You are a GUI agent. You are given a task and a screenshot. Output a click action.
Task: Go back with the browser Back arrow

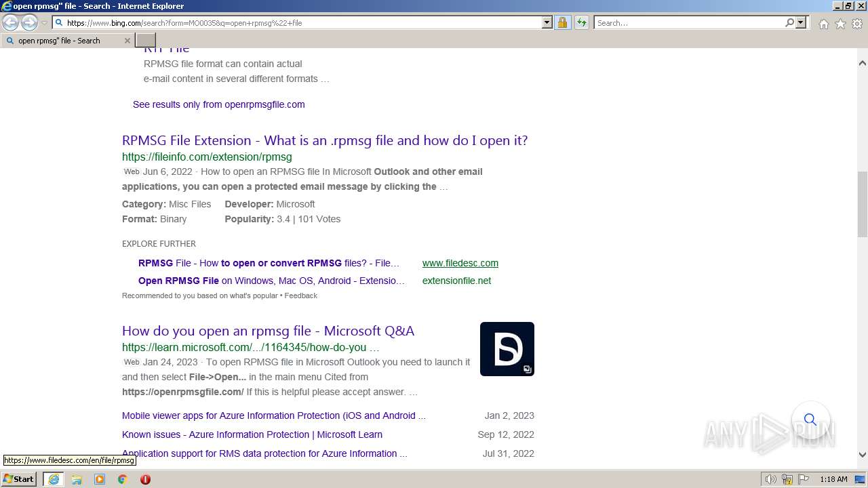(x=11, y=23)
